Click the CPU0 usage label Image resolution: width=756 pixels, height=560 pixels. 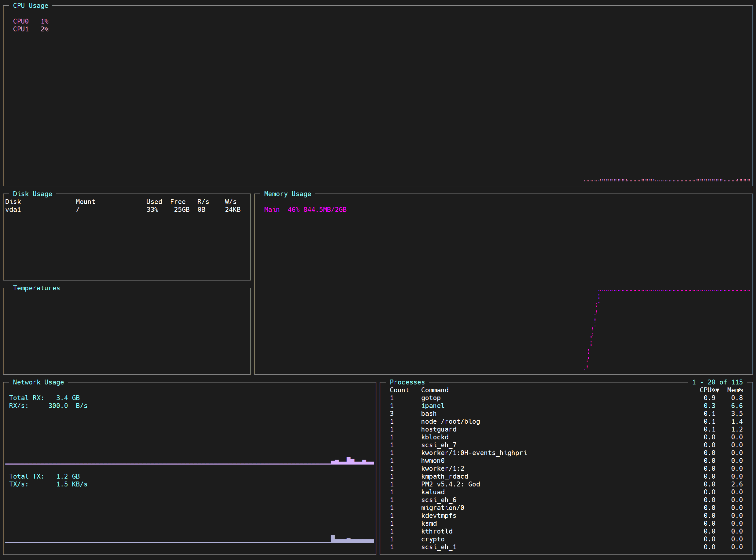pos(30,21)
